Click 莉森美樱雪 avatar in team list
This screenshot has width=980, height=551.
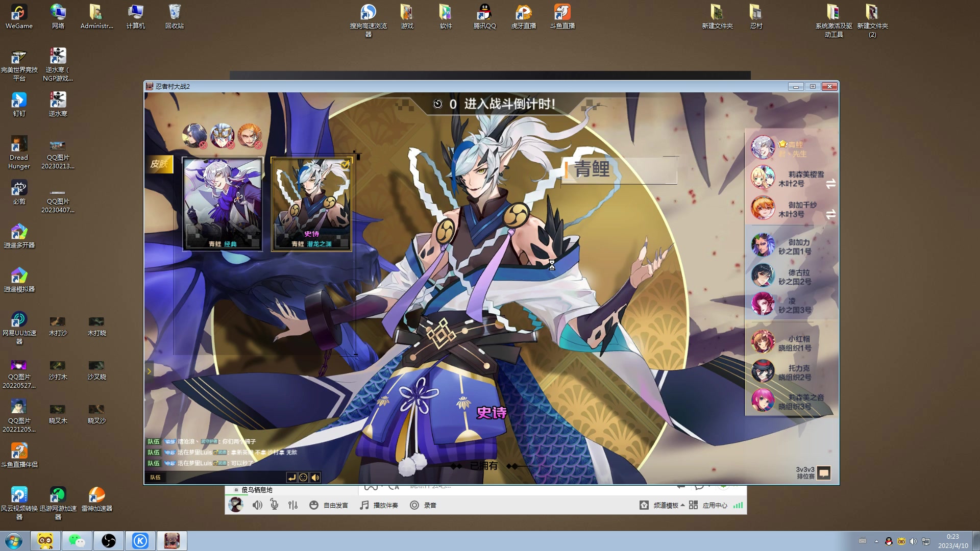[x=763, y=178]
